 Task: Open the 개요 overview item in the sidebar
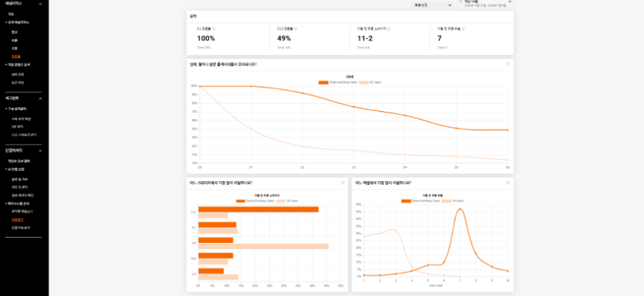click(x=10, y=14)
